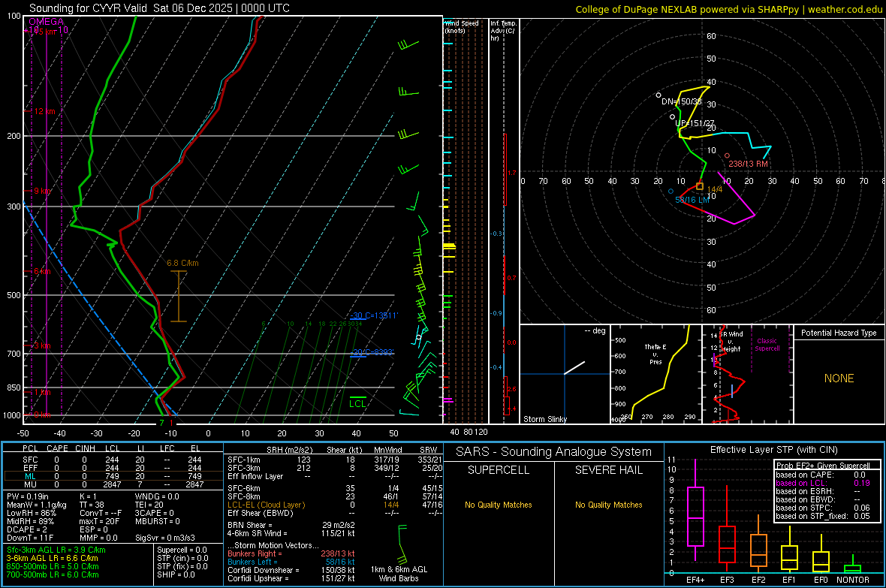Click the STP (cin) = 0.0 value

[x=182, y=558]
